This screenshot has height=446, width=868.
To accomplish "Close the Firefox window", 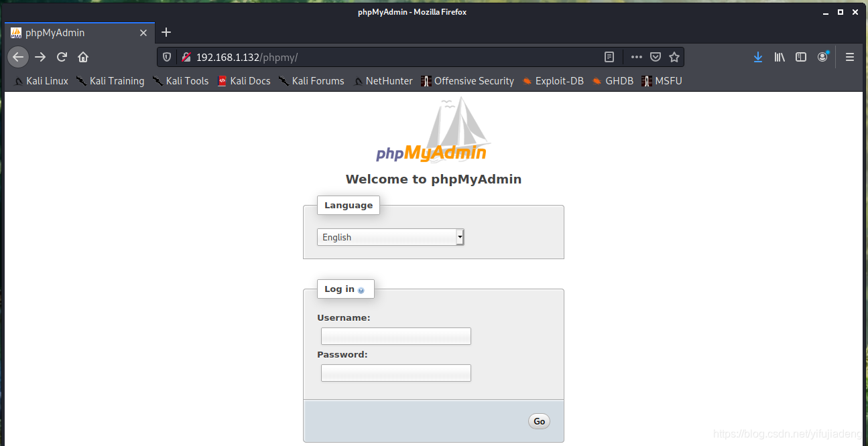I will coord(856,12).
